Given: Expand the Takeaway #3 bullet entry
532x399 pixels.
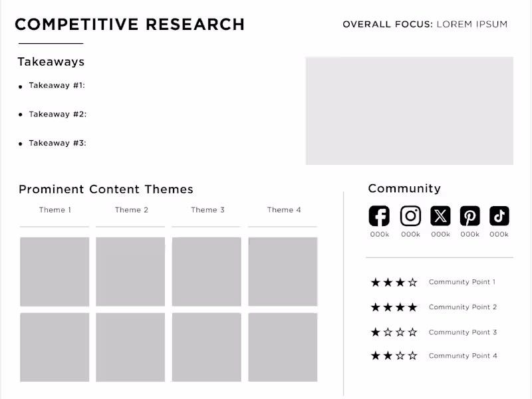Looking at the screenshot, I should pos(57,142).
